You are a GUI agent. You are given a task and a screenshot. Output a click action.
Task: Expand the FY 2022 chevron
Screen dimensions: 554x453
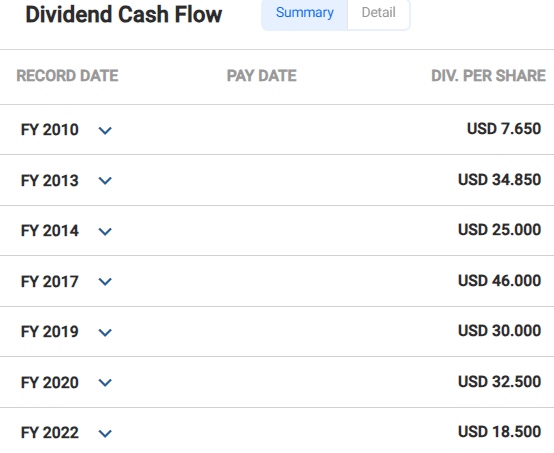coord(105,433)
